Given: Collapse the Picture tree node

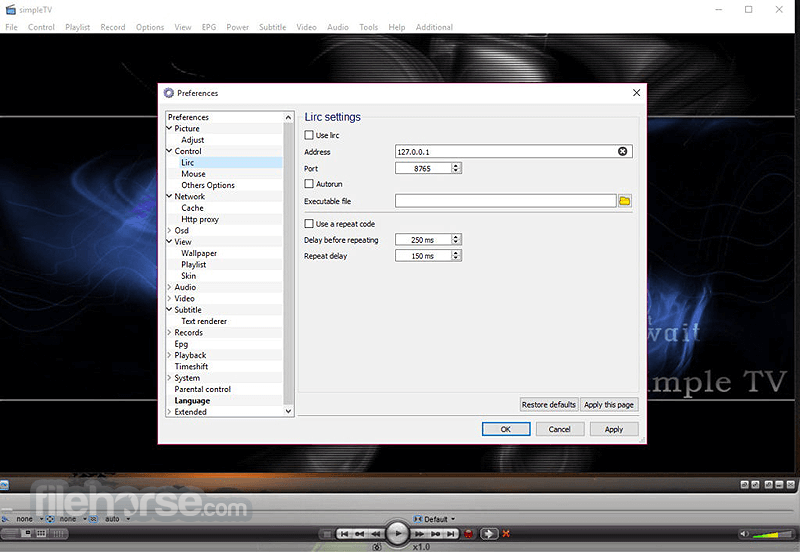Looking at the screenshot, I should (x=169, y=128).
